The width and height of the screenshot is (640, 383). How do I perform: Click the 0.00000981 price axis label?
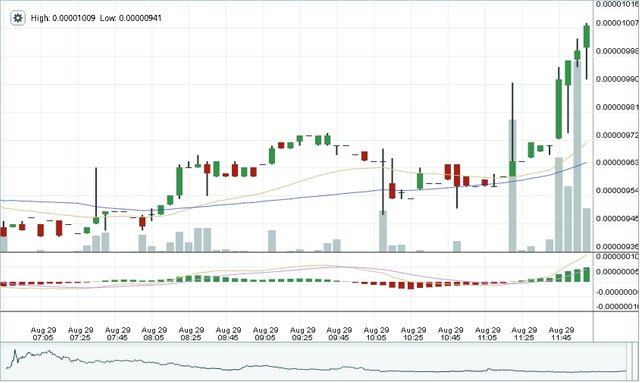(618, 107)
